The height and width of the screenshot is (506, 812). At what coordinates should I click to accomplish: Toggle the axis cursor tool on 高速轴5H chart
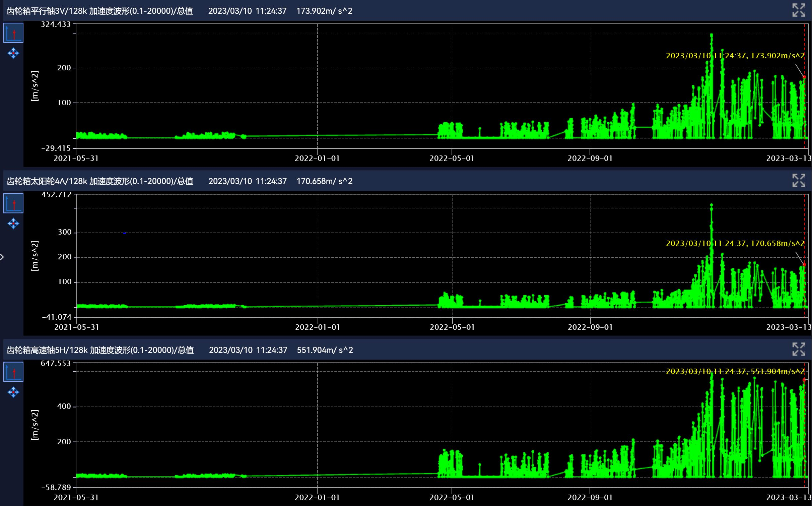pos(13,372)
